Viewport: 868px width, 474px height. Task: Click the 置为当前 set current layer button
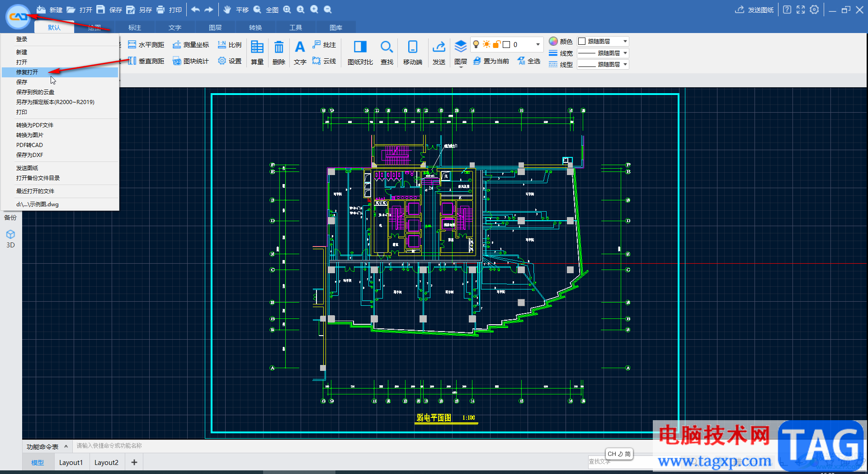click(x=491, y=61)
